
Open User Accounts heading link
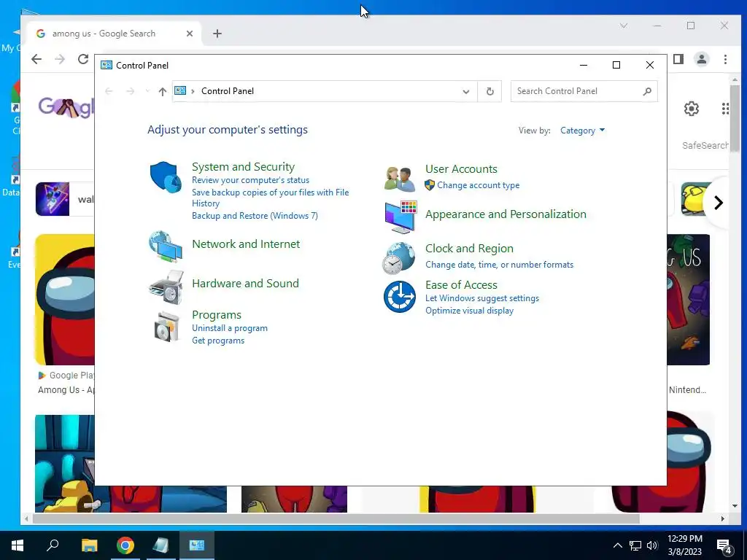[x=461, y=169]
